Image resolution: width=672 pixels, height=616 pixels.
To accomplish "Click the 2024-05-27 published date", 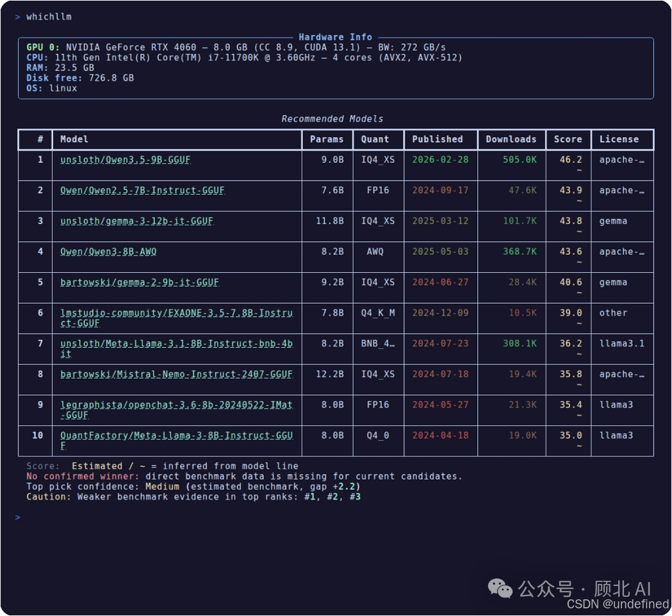I will pyautogui.click(x=441, y=405).
